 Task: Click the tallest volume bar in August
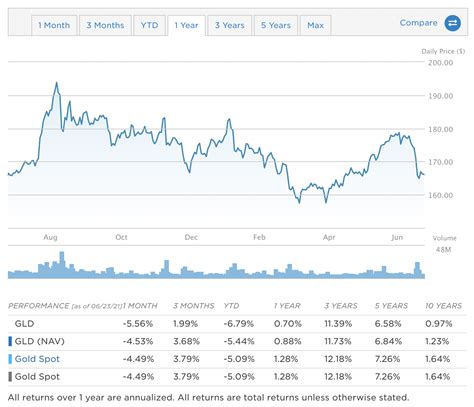tap(62, 265)
